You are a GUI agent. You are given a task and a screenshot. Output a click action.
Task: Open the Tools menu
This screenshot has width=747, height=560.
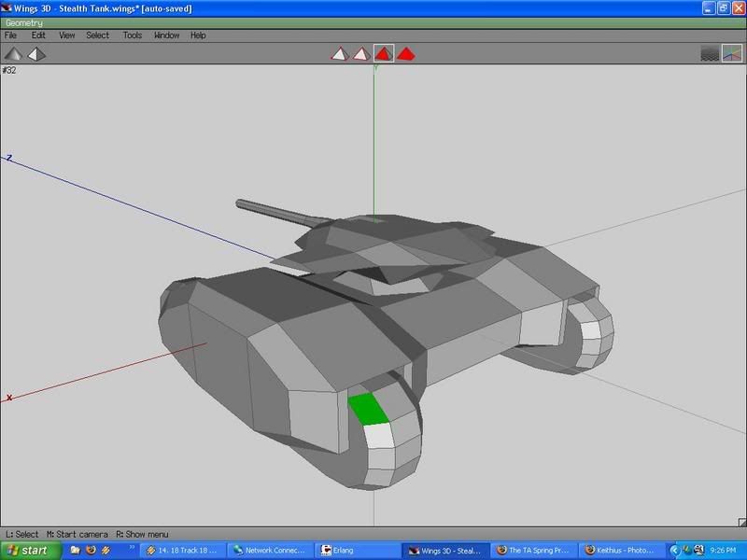tap(132, 35)
